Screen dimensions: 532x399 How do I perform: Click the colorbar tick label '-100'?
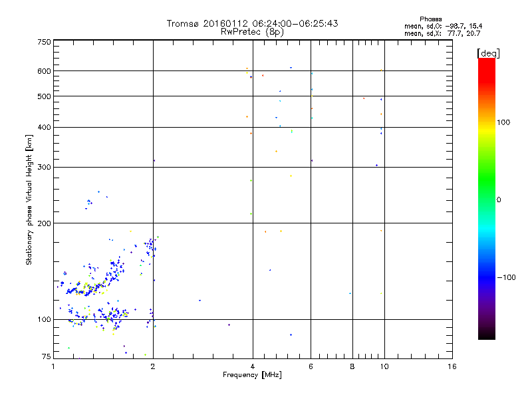tap(506, 277)
